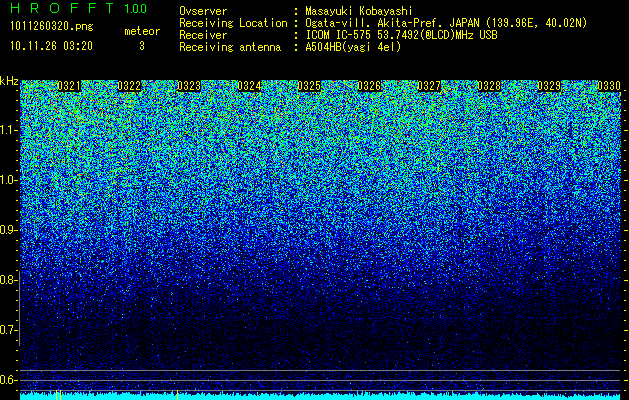Click the 0.7 kHz axis label
The width and height of the screenshot is (629, 400).
(8, 330)
